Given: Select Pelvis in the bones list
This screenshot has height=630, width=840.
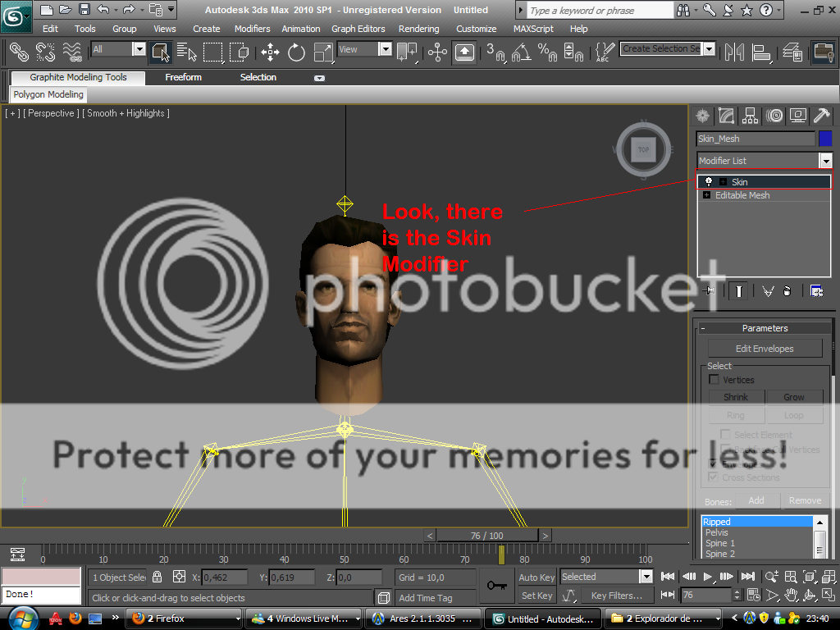Looking at the screenshot, I should (716, 532).
